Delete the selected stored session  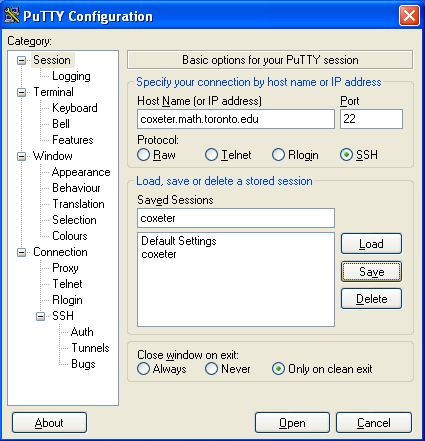coord(371,299)
